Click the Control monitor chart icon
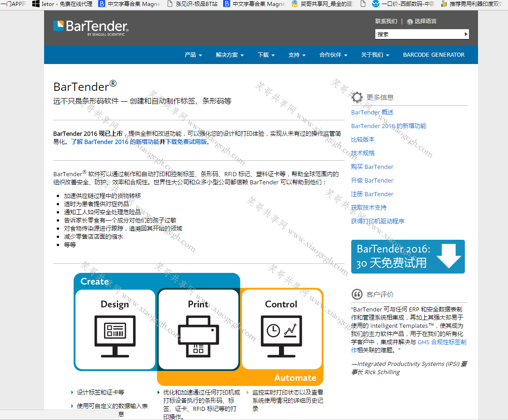The width and height of the screenshot is (508, 420). pyautogui.click(x=281, y=336)
